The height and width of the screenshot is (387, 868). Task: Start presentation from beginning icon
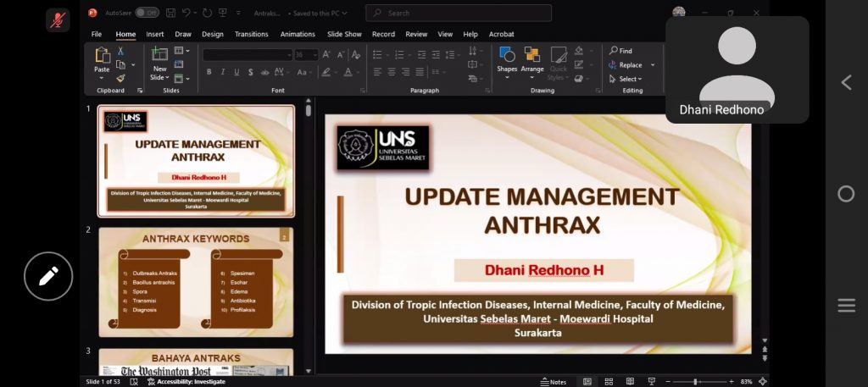coord(223,13)
